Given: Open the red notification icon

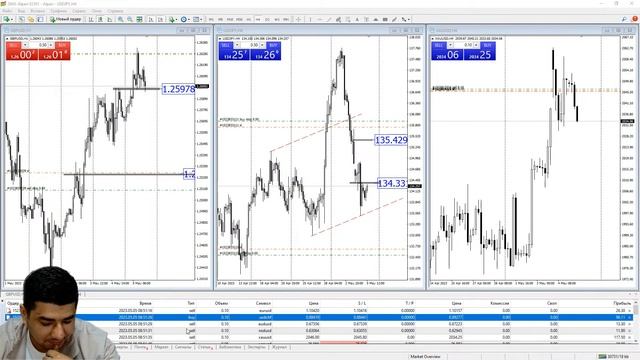Looking at the screenshot, I should [x=635, y=19].
